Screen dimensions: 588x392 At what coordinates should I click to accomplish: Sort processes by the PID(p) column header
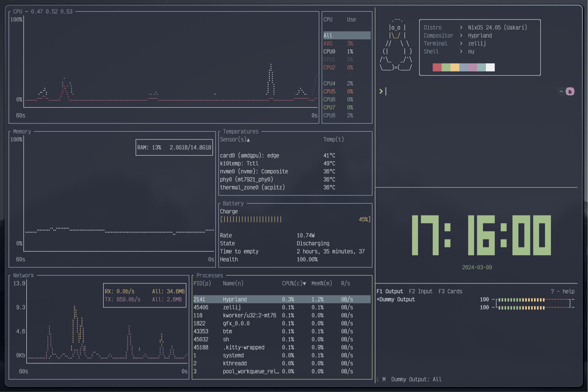click(202, 284)
